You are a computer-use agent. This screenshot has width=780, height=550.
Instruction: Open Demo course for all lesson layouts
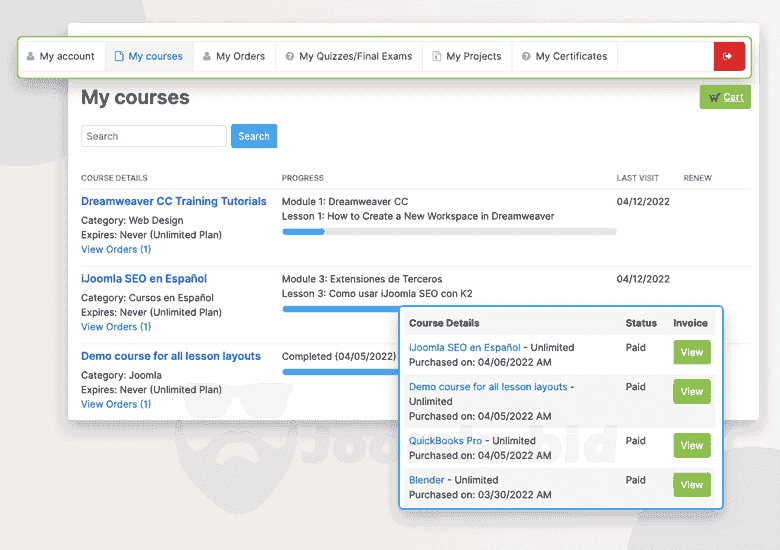point(170,356)
